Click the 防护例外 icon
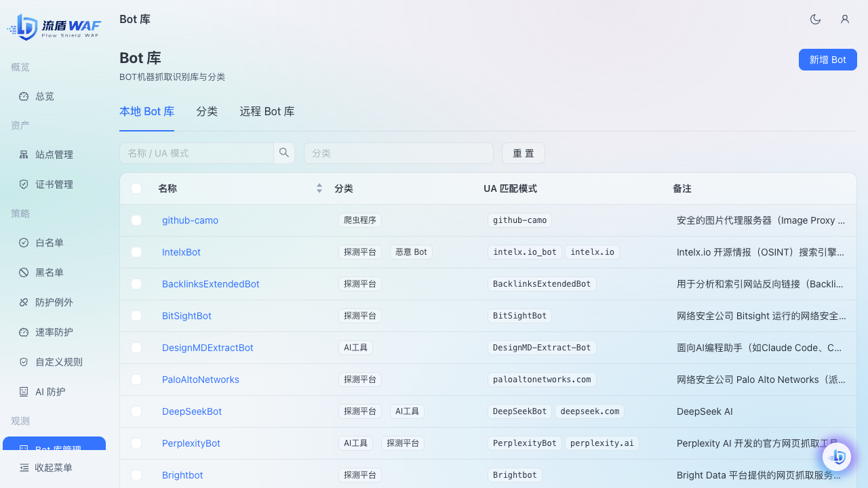The image size is (868, 488). pyautogui.click(x=24, y=302)
